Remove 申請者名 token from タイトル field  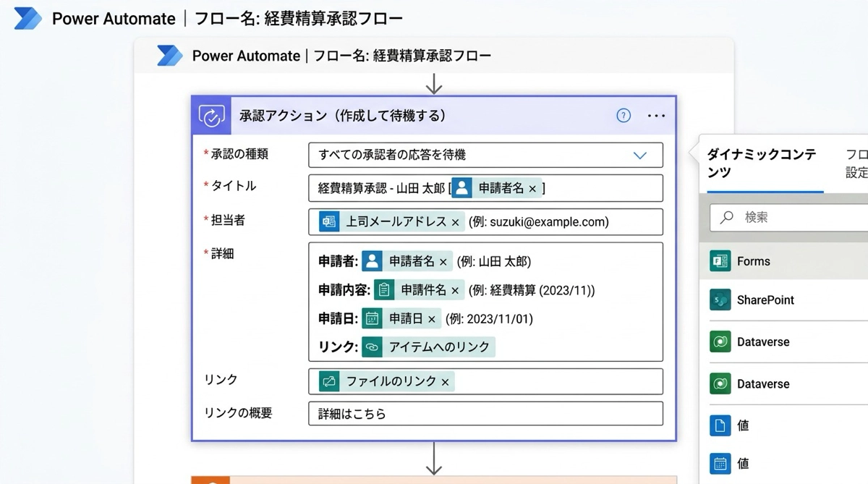533,189
